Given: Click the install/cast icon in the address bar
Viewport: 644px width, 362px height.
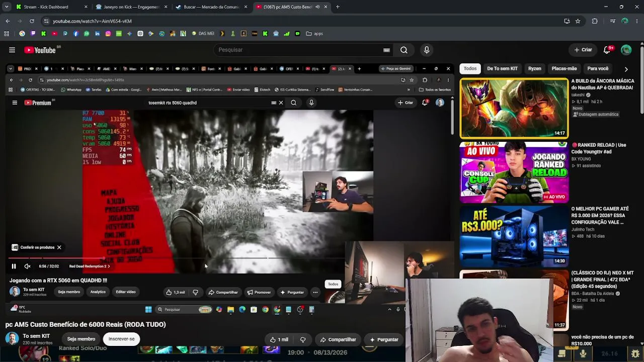Looking at the screenshot, I should 567,21.
